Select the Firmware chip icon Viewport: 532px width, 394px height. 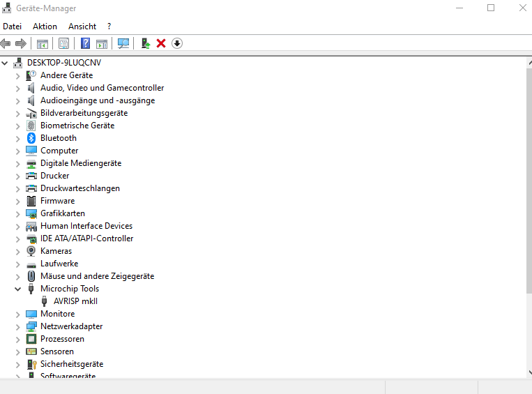tap(31, 201)
